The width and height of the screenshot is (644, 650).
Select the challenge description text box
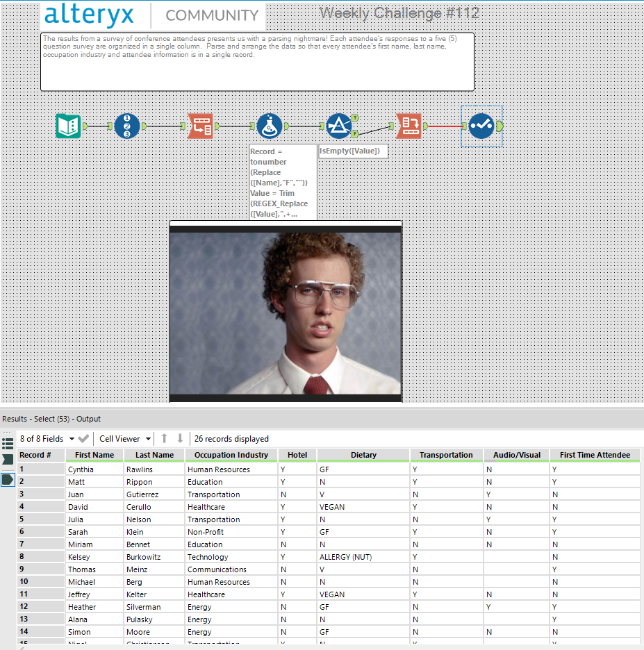pos(258,62)
